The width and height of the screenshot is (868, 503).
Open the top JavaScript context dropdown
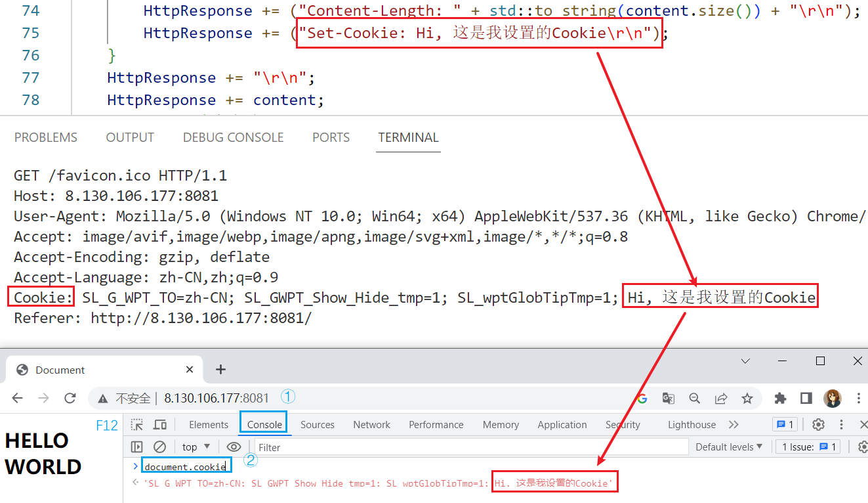196,447
